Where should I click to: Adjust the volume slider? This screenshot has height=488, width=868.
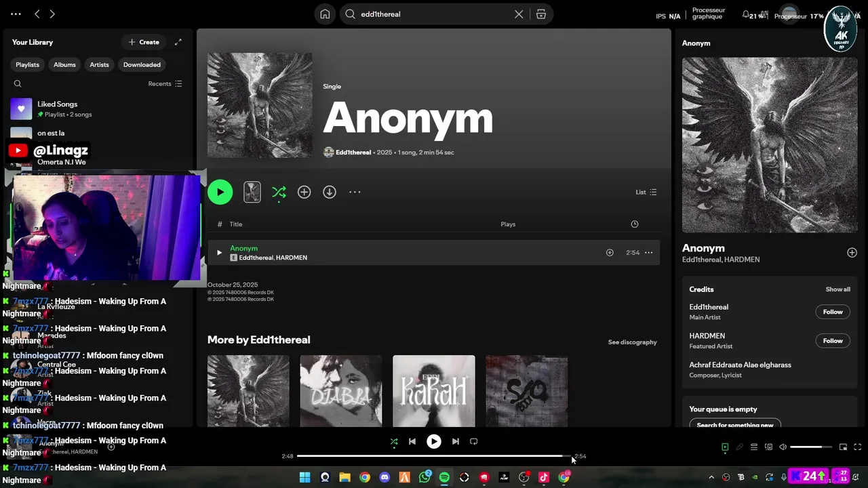click(811, 447)
